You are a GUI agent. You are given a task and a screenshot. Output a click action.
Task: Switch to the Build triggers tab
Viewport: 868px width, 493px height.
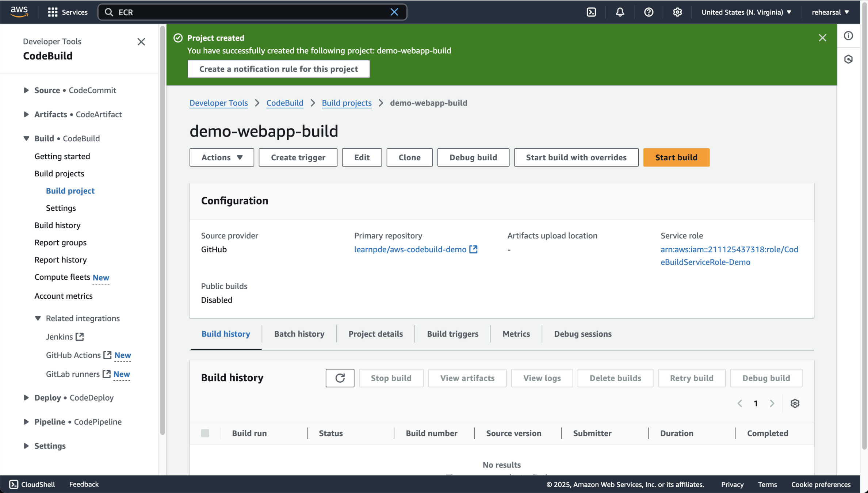click(x=452, y=334)
